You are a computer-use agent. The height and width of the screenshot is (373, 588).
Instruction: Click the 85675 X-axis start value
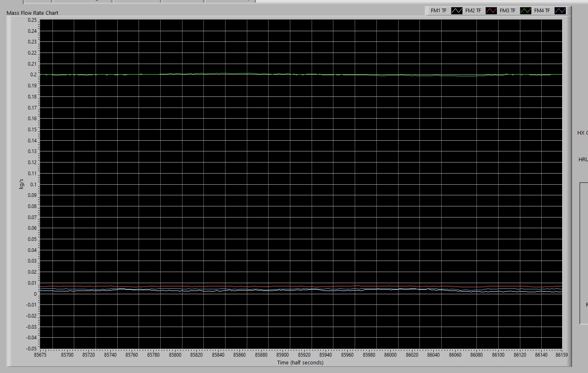click(x=40, y=355)
